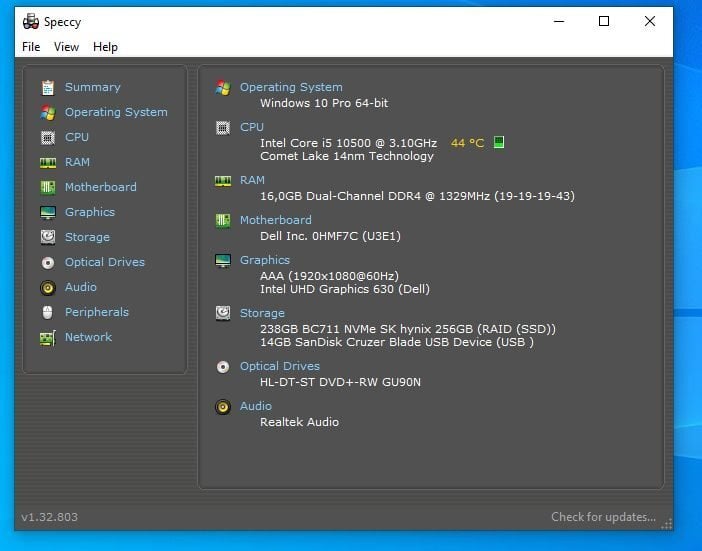This screenshot has height=551, width=702.
Task: Show Motherboard details from sidebar
Action: (101, 187)
